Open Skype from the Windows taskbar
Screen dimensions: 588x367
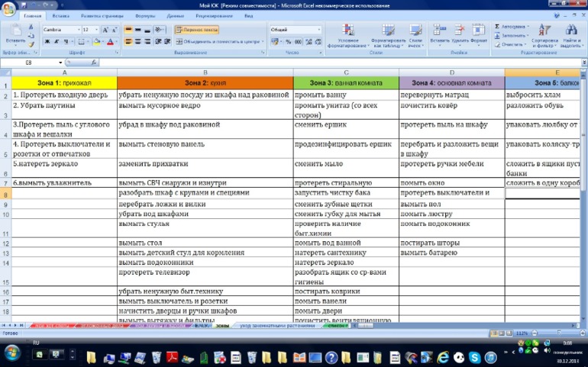coord(476,357)
